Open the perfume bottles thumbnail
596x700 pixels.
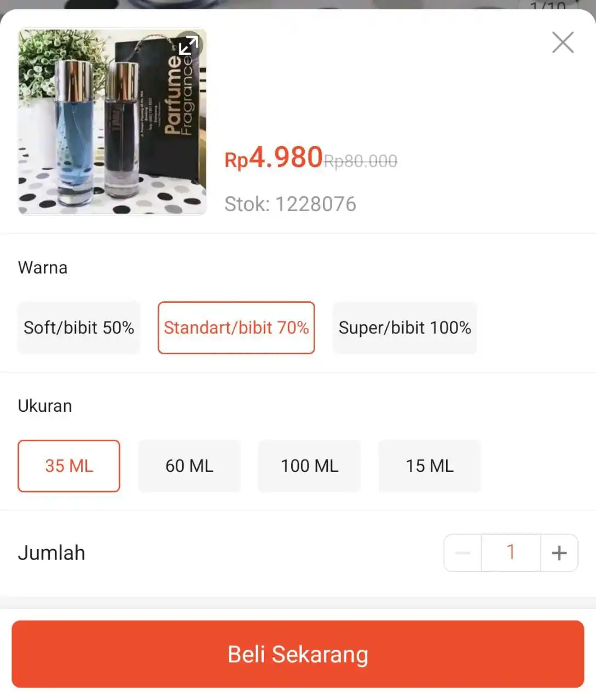point(112,121)
